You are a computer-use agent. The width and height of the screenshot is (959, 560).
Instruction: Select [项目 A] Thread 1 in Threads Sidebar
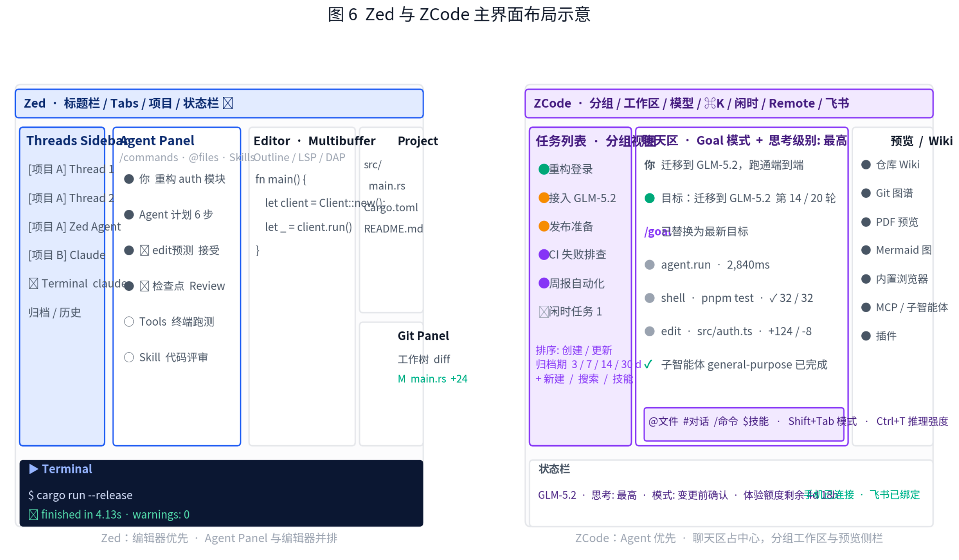[71, 169]
